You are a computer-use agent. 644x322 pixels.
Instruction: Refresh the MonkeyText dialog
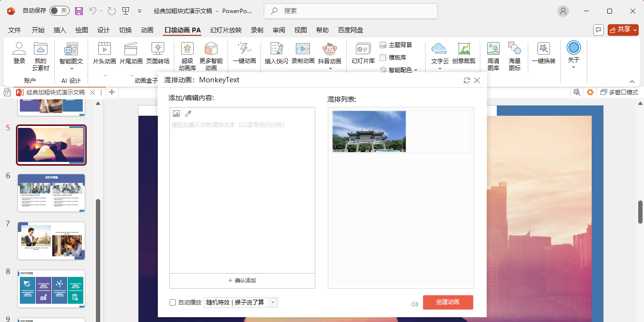(467, 80)
